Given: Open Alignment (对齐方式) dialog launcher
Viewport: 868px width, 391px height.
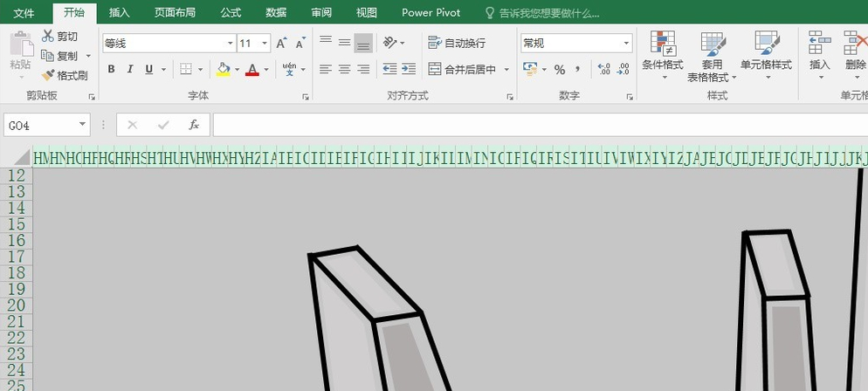Looking at the screenshot, I should point(510,97).
